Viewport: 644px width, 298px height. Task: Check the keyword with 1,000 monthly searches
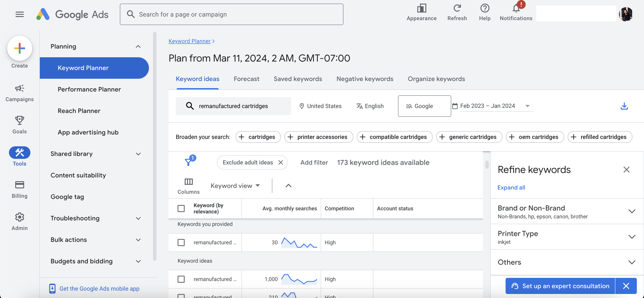coord(181,279)
